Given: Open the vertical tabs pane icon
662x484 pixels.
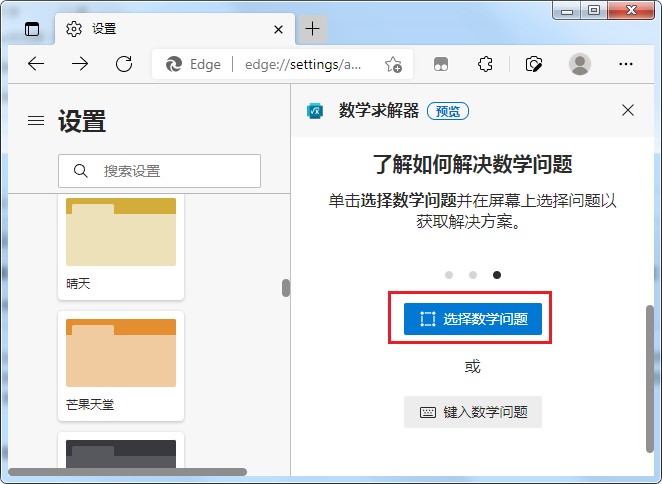Looking at the screenshot, I should 32,29.
